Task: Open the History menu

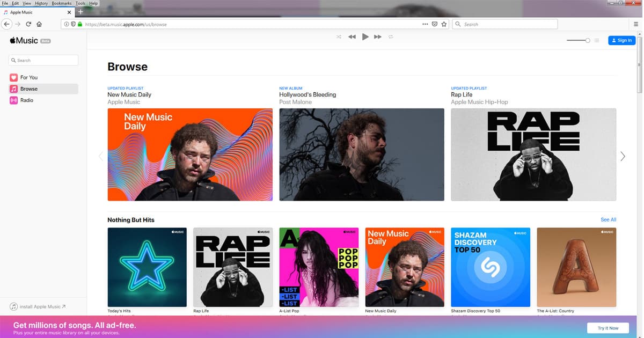Action: pos(41,3)
